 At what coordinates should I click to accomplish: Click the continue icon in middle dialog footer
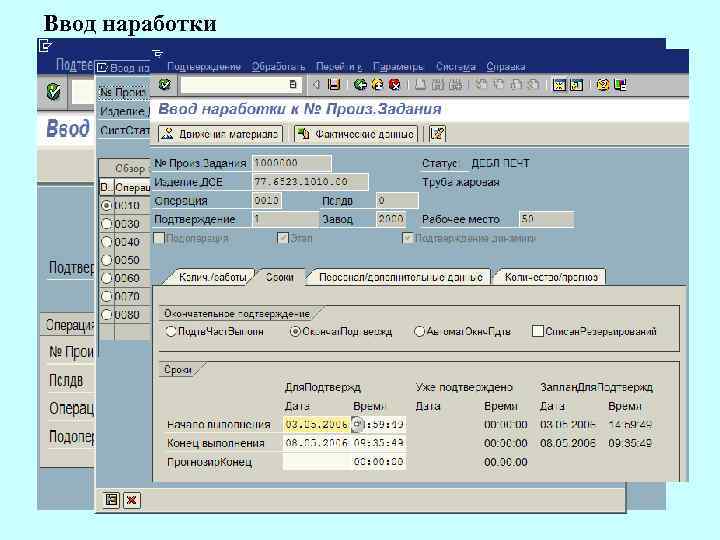click(111, 500)
